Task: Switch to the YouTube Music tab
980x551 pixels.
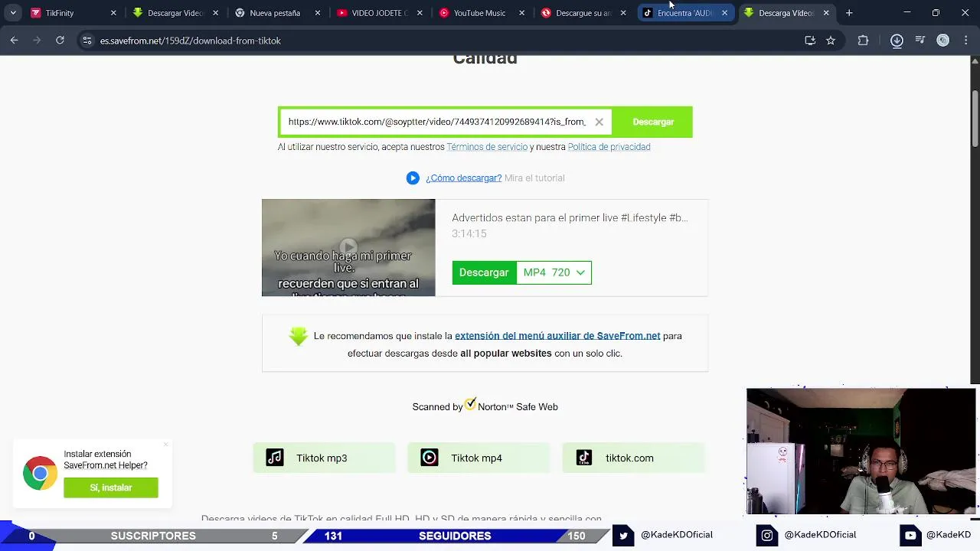Action: click(479, 13)
